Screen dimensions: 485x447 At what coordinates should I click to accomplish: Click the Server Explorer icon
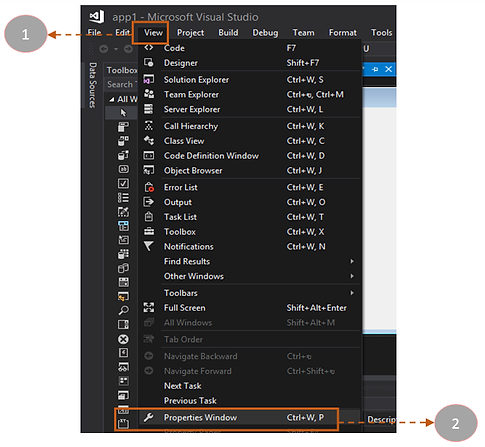[x=148, y=109]
